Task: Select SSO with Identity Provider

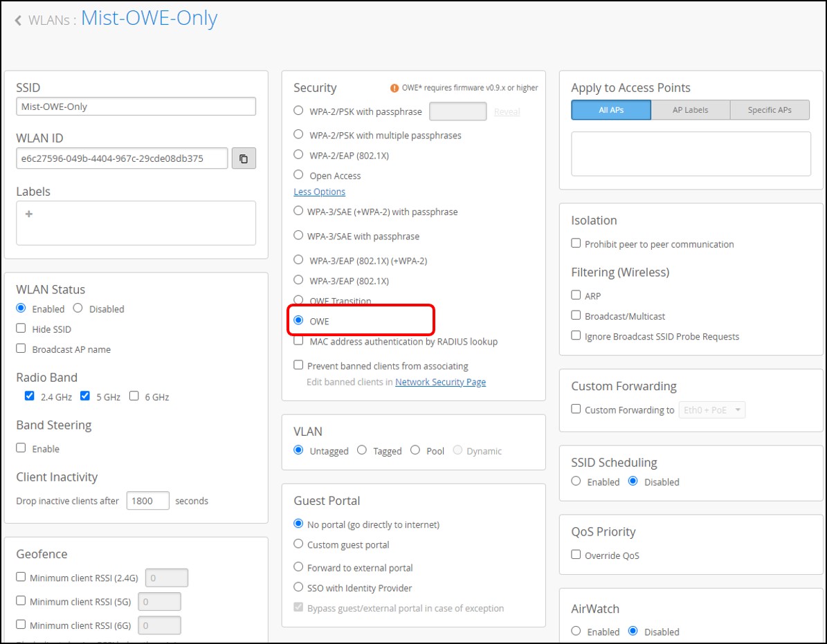Action: pos(298,587)
